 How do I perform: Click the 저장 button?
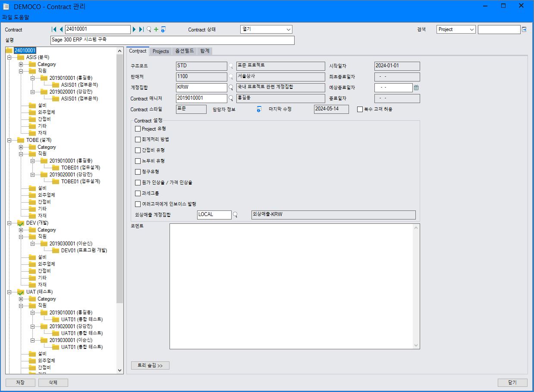coord(20,383)
